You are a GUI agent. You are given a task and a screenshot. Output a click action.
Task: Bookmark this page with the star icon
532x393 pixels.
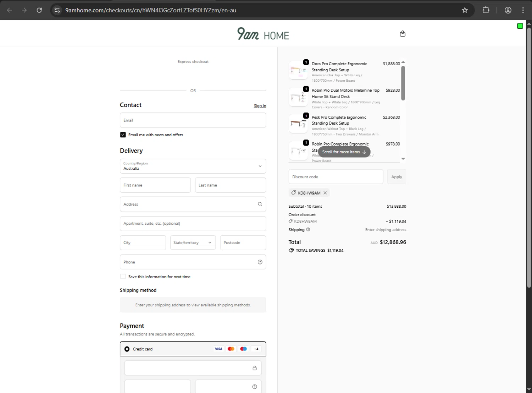click(x=465, y=10)
